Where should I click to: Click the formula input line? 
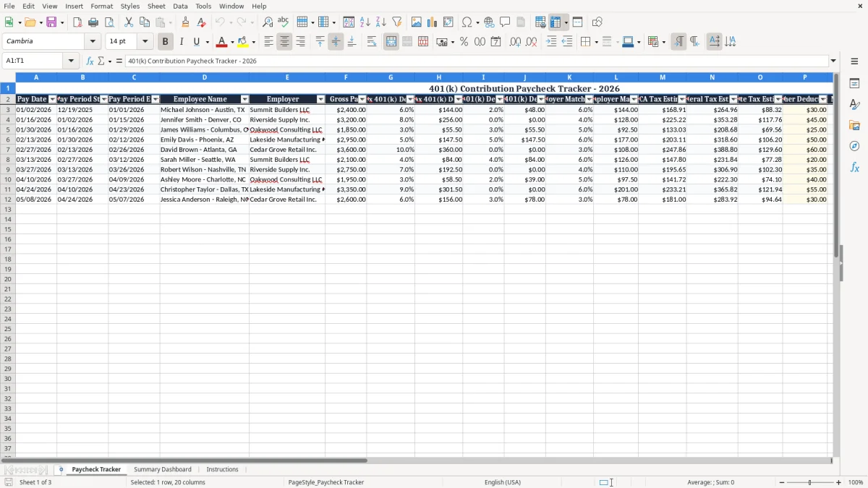pyautogui.click(x=476, y=61)
